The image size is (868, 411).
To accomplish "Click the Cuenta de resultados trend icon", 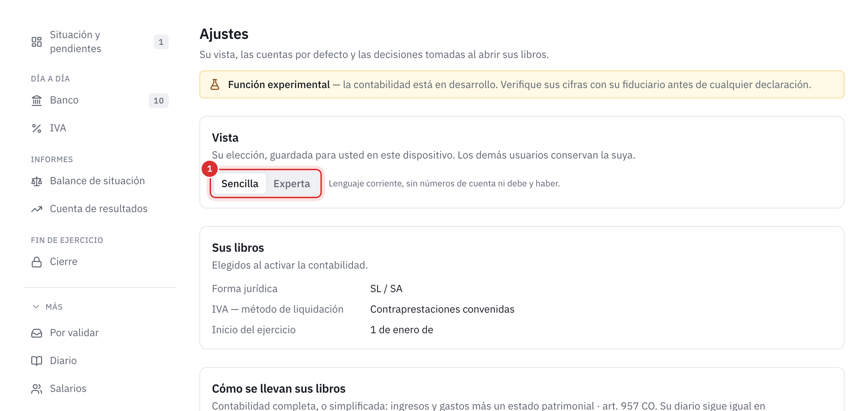I will (x=37, y=209).
